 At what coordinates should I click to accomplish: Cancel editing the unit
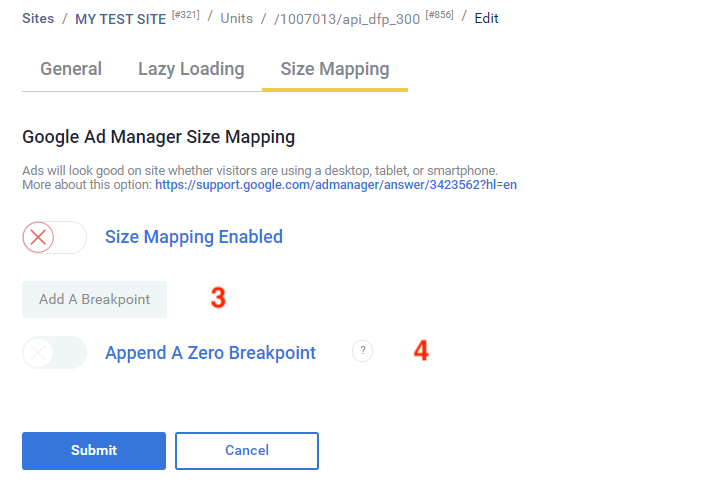pyautogui.click(x=247, y=451)
